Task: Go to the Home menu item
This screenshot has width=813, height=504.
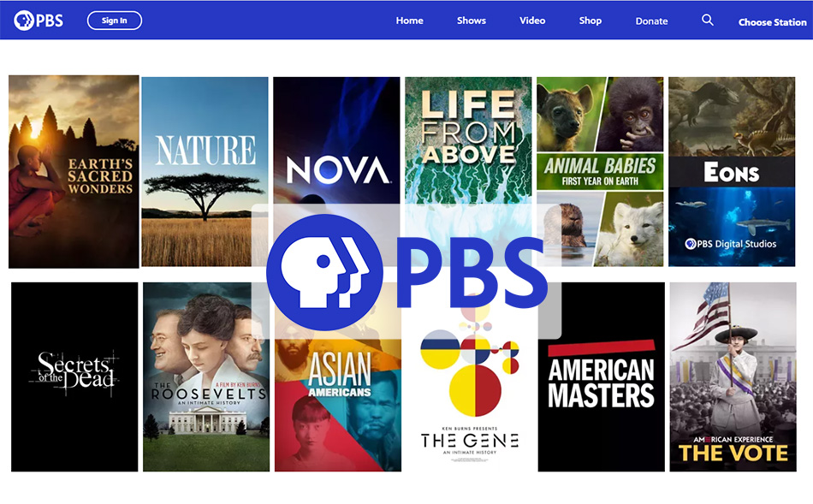Action: 410,21
